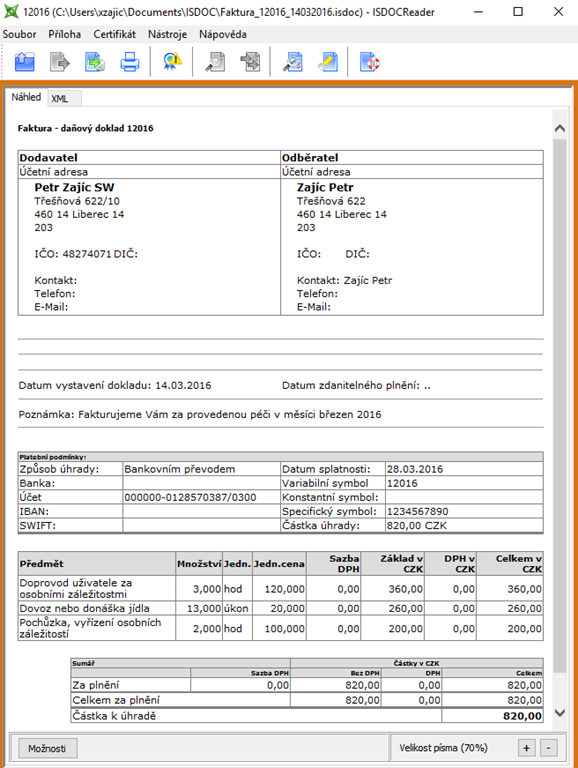The image size is (578, 768).
Task: Click the vertical scrollbar thumb
Action: point(560,406)
